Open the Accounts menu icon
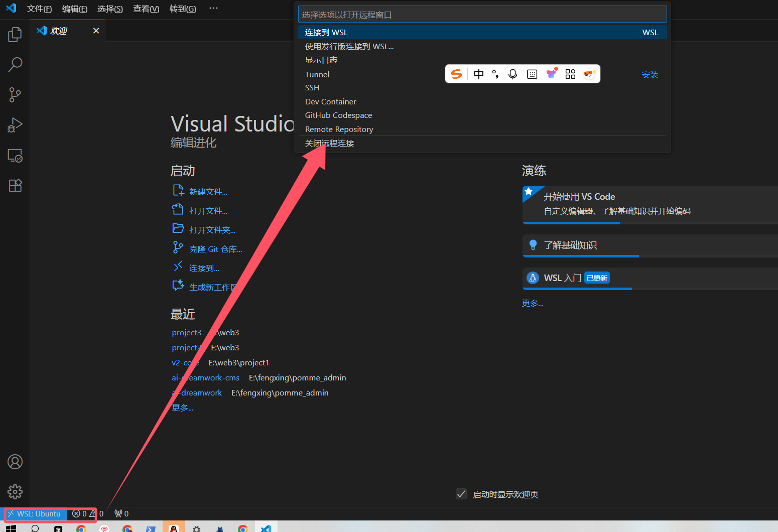 pyautogui.click(x=15, y=462)
